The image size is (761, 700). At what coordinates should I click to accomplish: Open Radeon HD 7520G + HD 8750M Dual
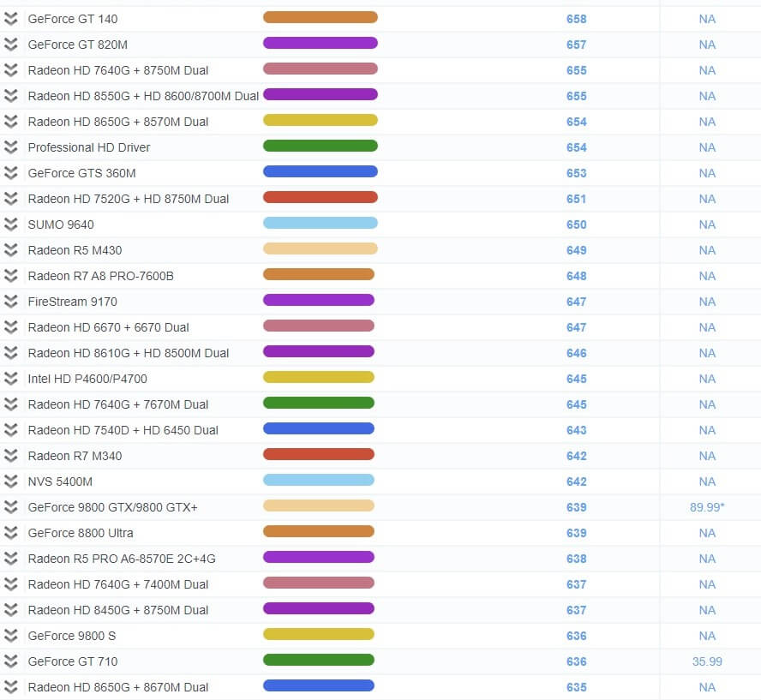pyautogui.click(x=129, y=199)
